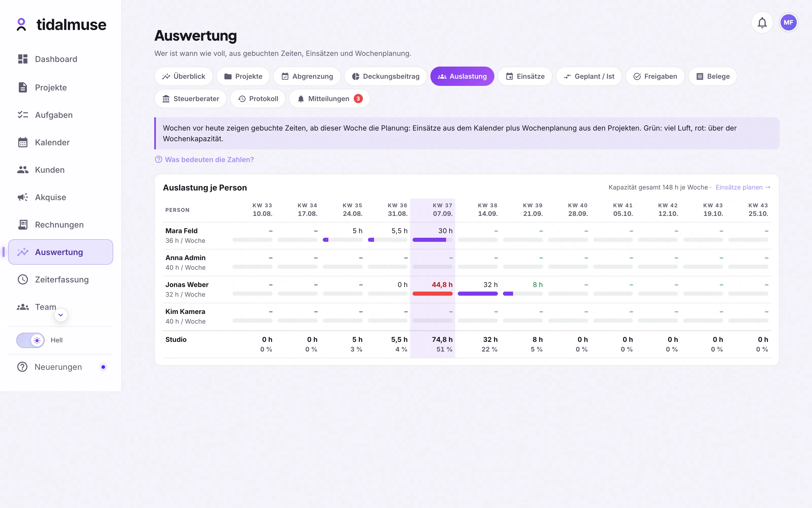Open the Belege tab
812x508 pixels.
click(713, 76)
